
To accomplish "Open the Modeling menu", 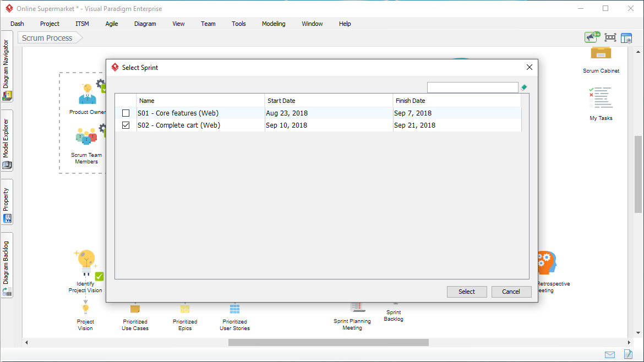I will (x=274, y=24).
